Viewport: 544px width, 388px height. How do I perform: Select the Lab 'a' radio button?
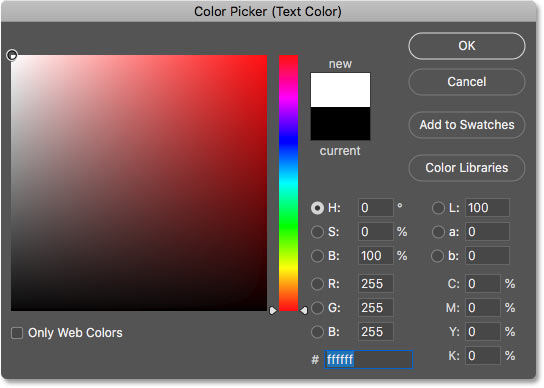pyautogui.click(x=438, y=232)
